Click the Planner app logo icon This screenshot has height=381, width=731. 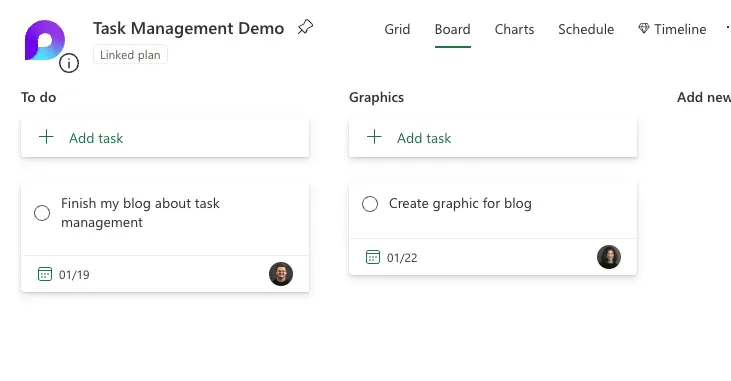coord(45,40)
